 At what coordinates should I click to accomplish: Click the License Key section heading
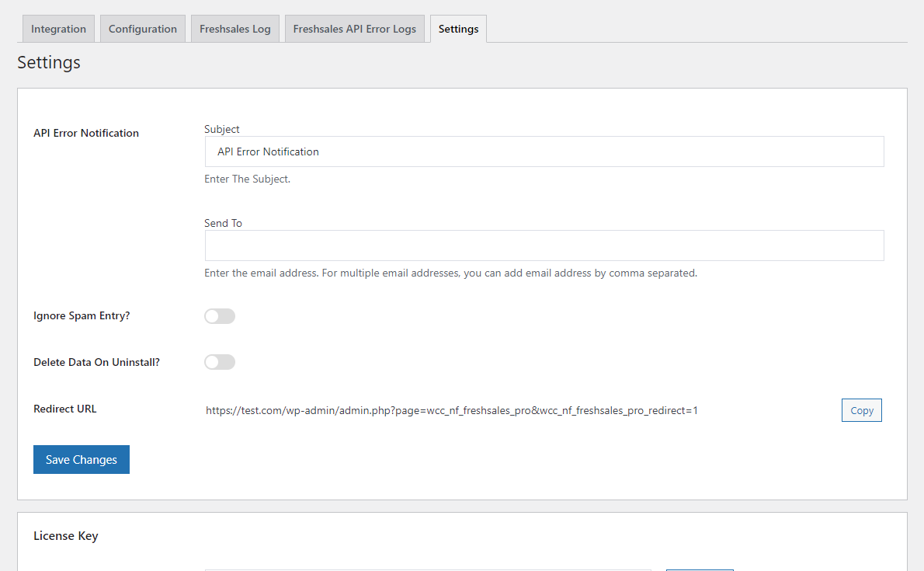pyautogui.click(x=66, y=536)
